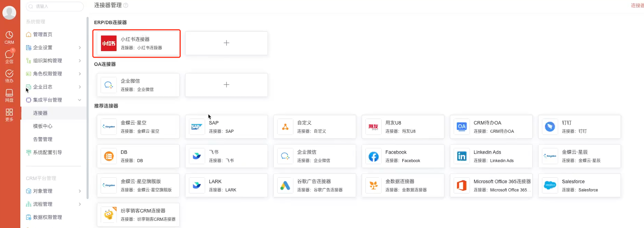Screen dimensions: 644x228
Task: Open 金蝶云·星辰 connector card
Action: pos(580,156)
